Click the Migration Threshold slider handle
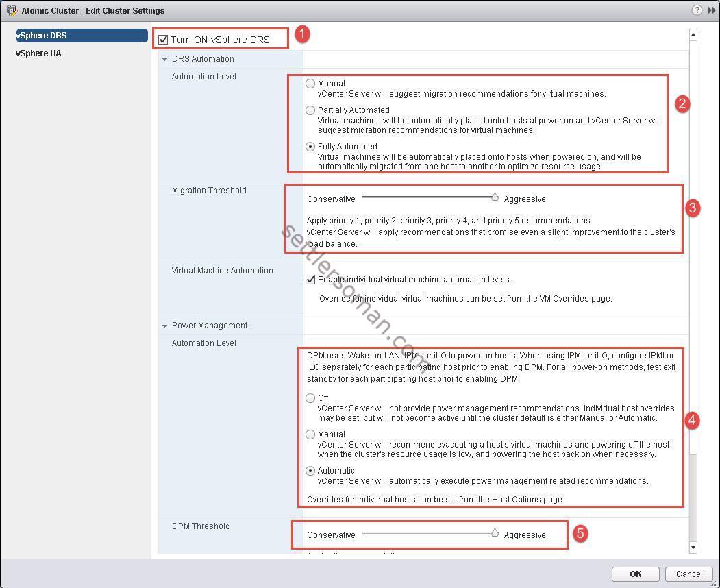The width and height of the screenshot is (720, 588). pyautogui.click(x=495, y=197)
